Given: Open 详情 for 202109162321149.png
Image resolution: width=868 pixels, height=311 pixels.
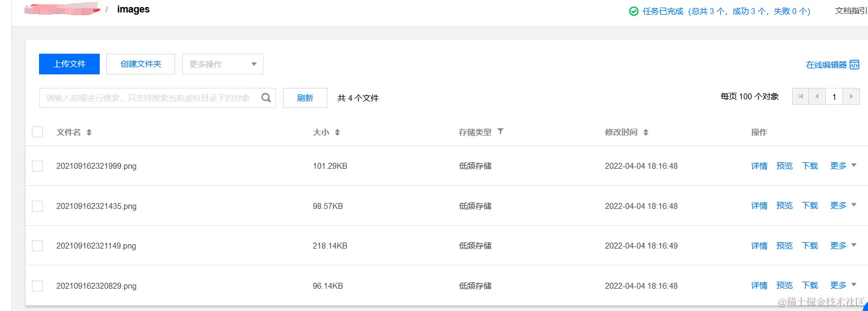Looking at the screenshot, I should point(759,246).
